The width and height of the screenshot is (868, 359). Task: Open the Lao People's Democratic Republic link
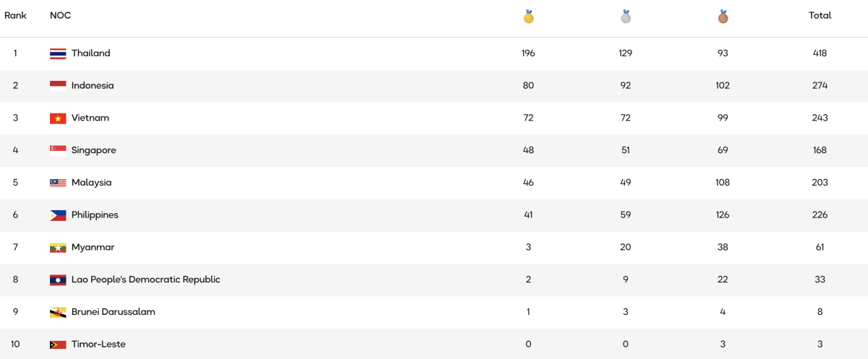[145, 280]
